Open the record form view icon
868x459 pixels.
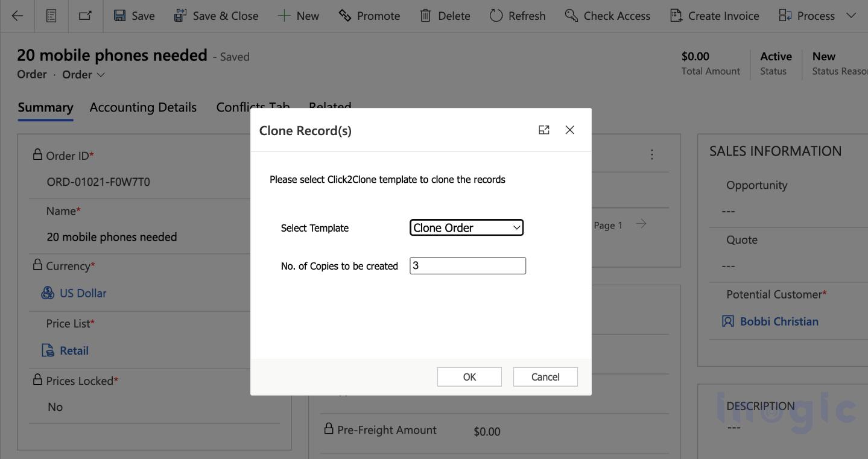pyautogui.click(x=51, y=16)
